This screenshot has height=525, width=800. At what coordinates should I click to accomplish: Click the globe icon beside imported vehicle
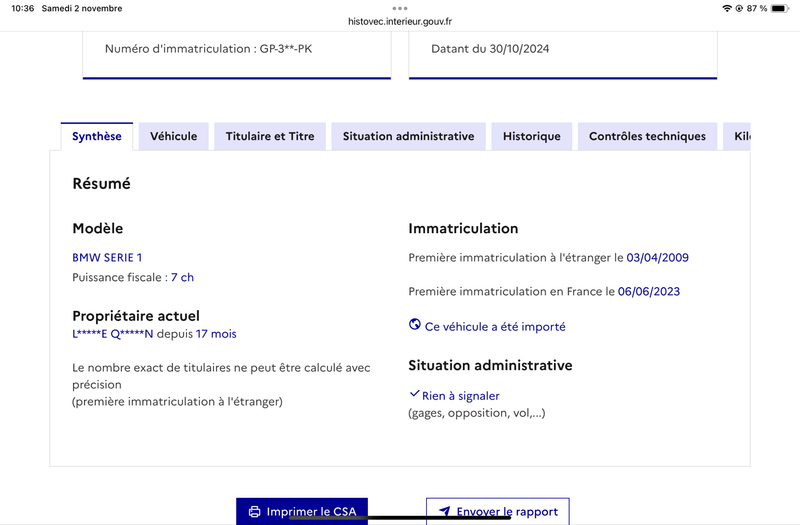coord(415,324)
